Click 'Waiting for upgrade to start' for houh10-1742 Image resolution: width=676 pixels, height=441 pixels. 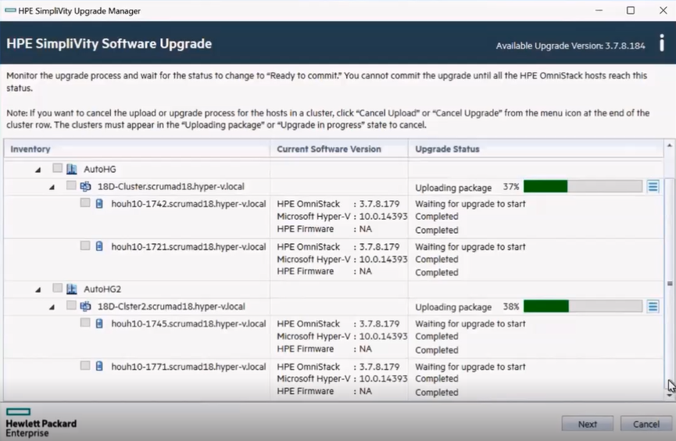470,203
